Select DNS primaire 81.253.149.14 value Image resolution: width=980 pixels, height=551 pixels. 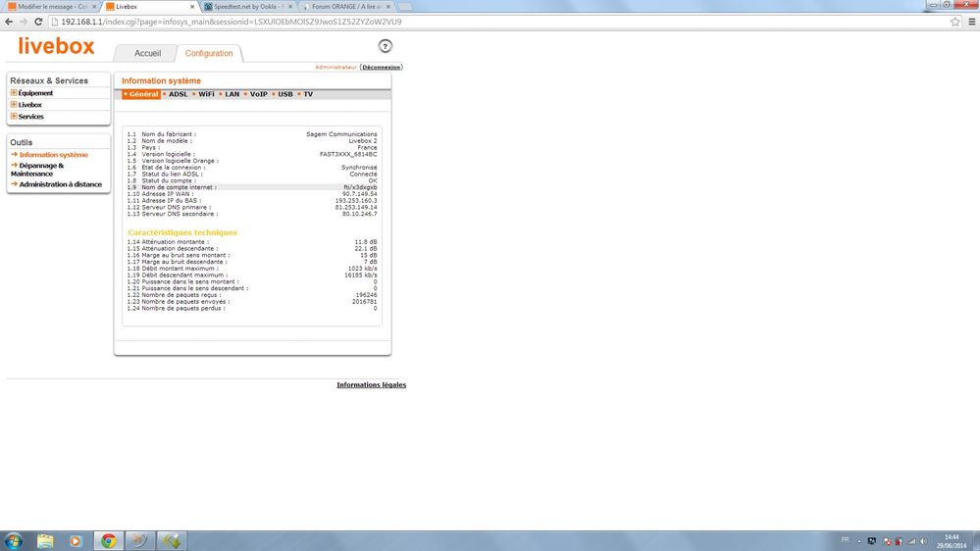point(356,208)
